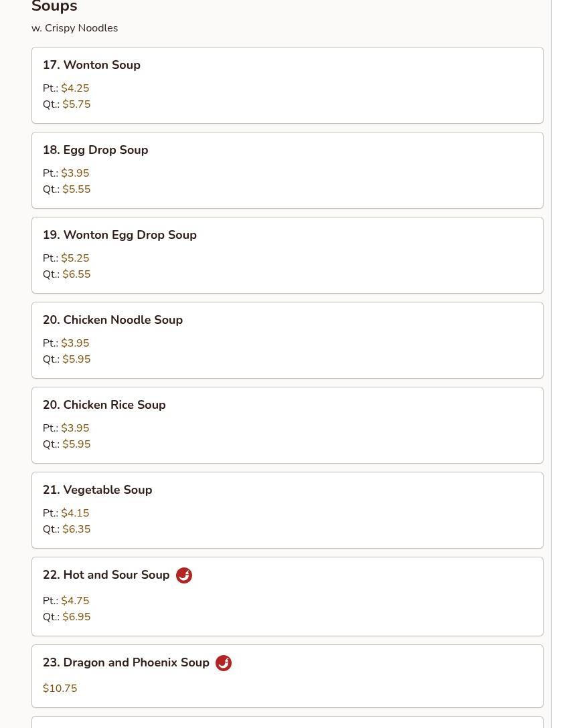Viewport: 565px width, 728px height.
Task: Click spicy pepper icon beside Dragon and Phoenix Soup
Action: pyautogui.click(x=224, y=663)
